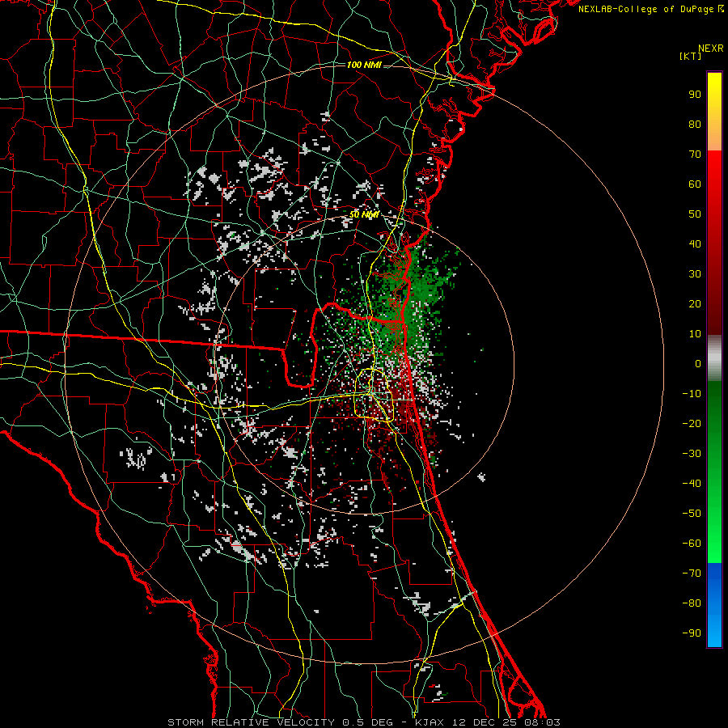
Task: Click the NEXLAB-College of DuPage label
Action: pos(646,9)
